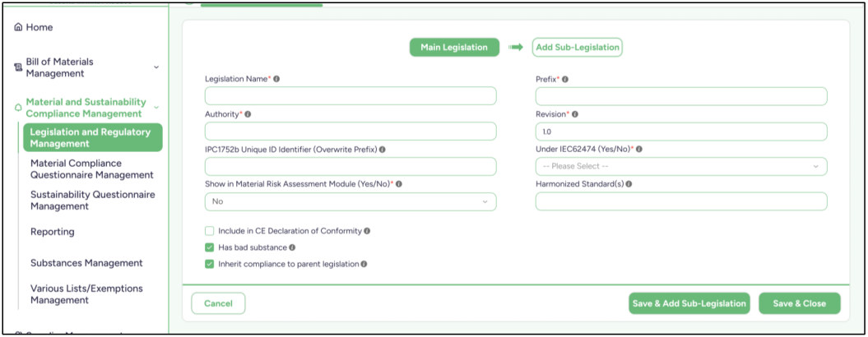Click info icon next to Revision label

point(574,114)
